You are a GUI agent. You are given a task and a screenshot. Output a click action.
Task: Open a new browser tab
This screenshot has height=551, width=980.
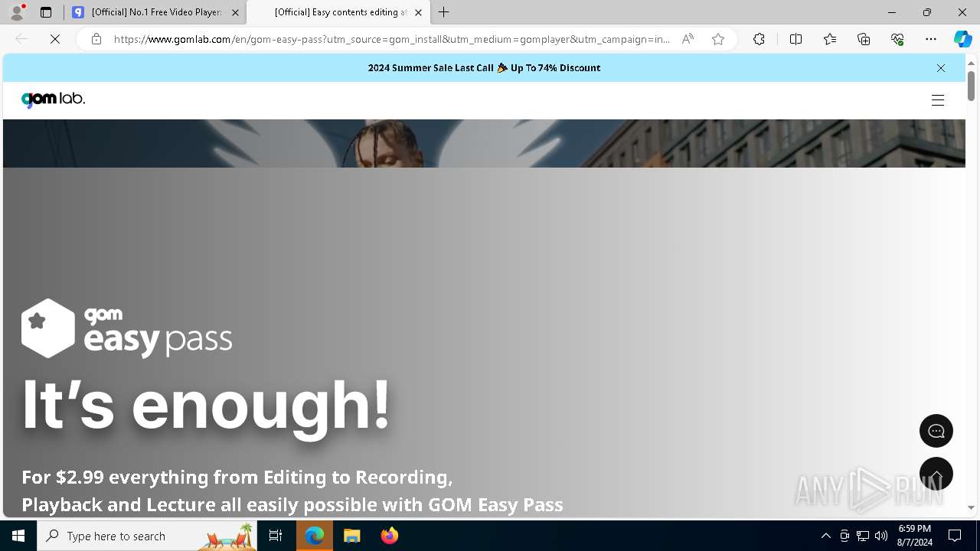point(444,12)
